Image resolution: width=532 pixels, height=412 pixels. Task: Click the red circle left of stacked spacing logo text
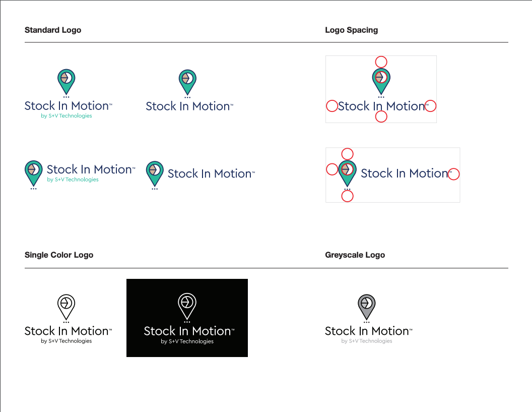[332, 106]
